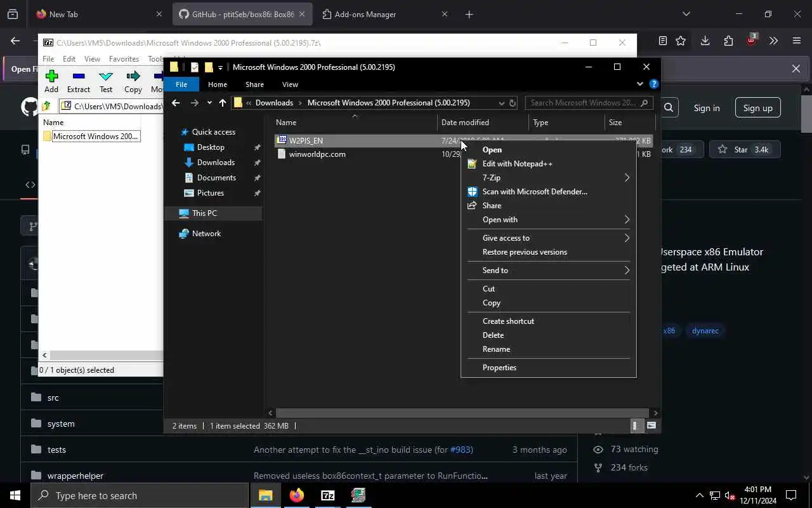
Task: Select Create shortcut in context menu
Action: pos(508,321)
